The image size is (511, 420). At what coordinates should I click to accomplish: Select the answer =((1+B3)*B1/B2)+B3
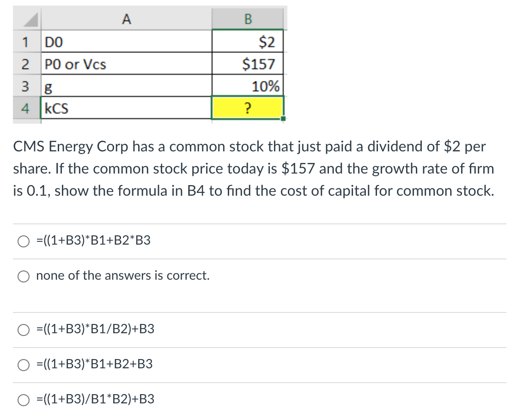23,329
